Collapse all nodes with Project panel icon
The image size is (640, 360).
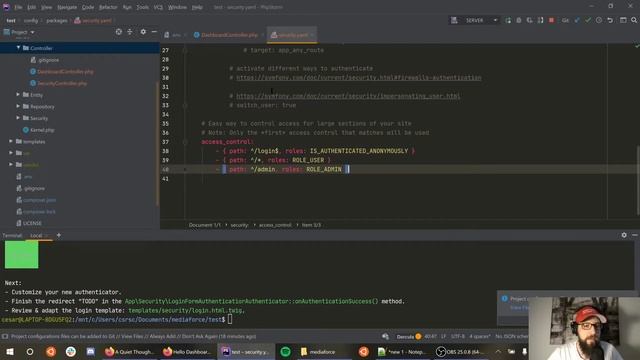tap(130, 31)
